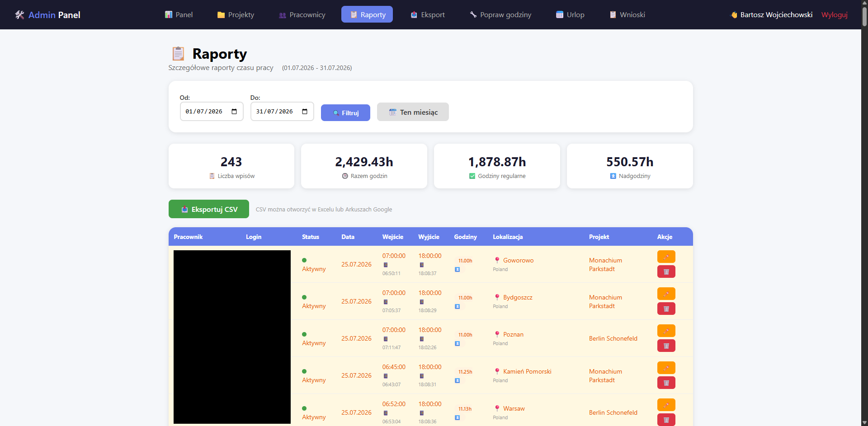Edit the Goworowo entry with orange button
This screenshot has height=426, width=868.
(x=666, y=257)
